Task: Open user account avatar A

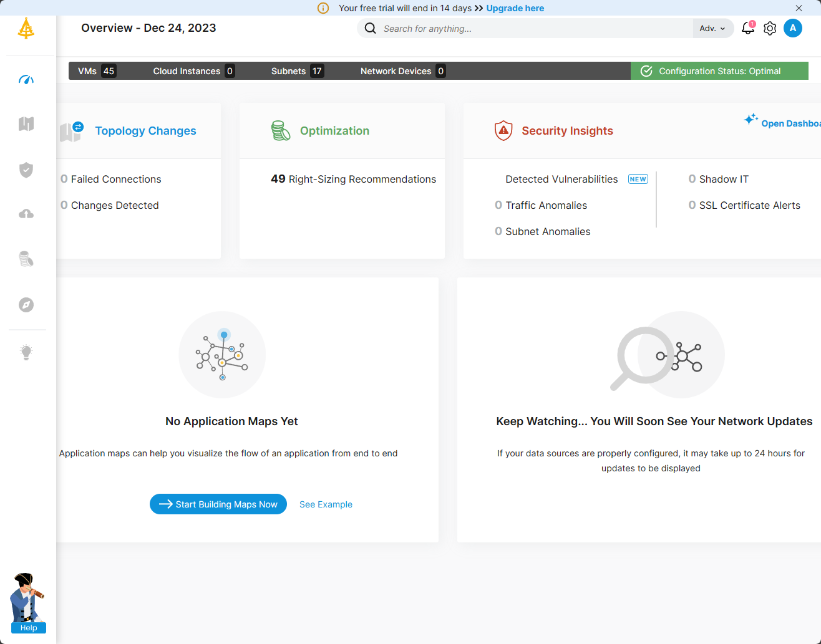Action: click(793, 28)
